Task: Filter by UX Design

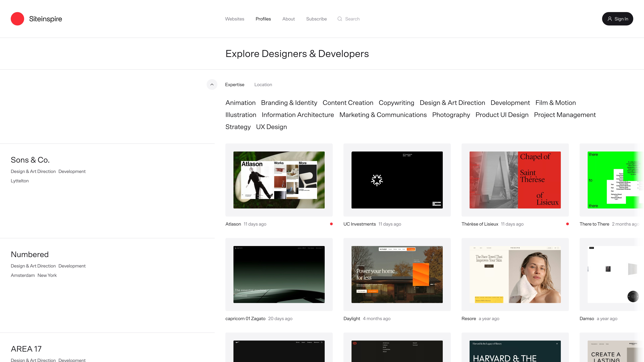Action: click(x=271, y=127)
